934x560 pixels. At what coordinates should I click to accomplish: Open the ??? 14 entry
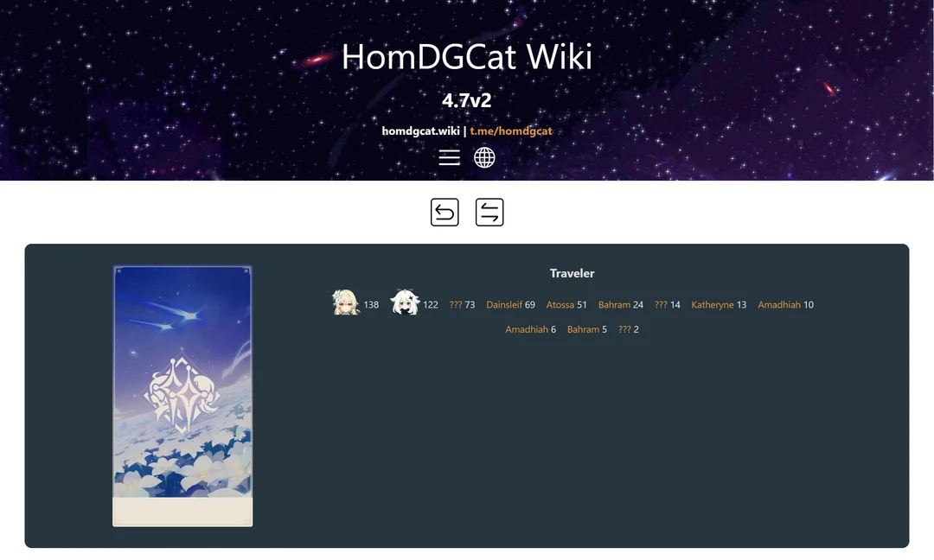point(667,305)
